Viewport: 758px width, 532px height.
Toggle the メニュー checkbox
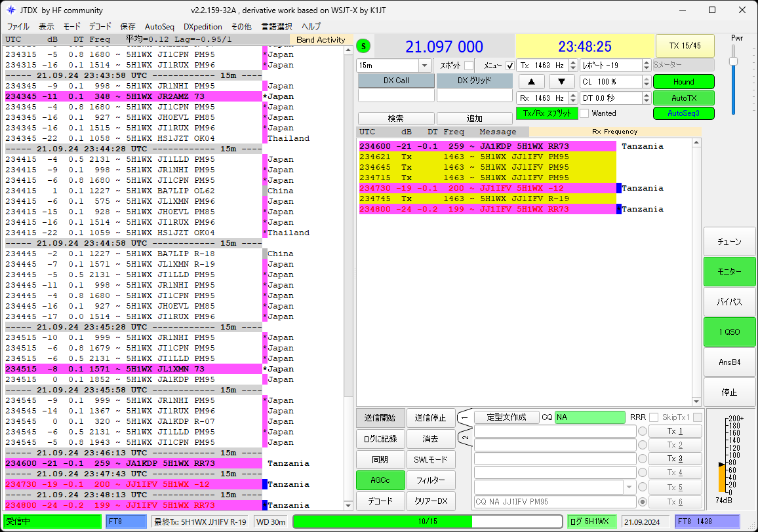pyautogui.click(x=509, y=66)
